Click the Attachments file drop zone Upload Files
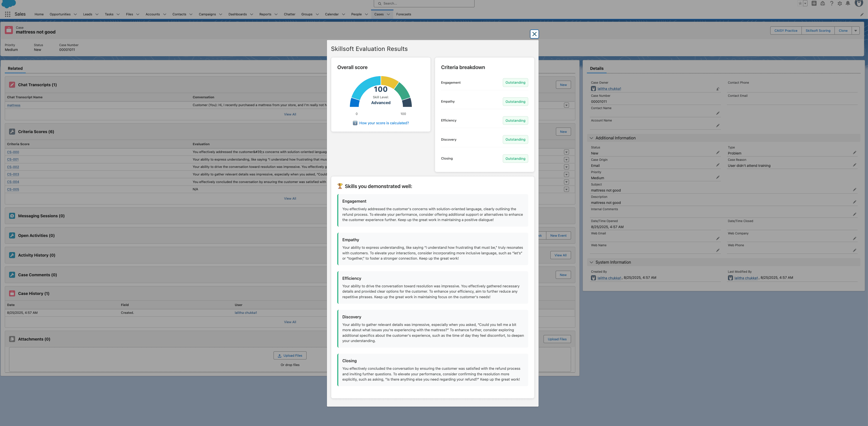The image size is (868, 426). [x=290, y=355]
